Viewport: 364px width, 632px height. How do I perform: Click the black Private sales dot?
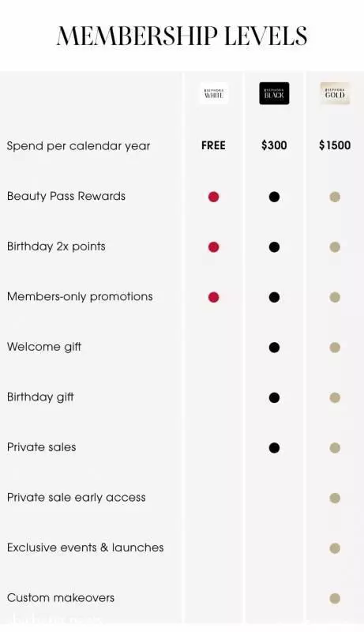pyautogui.click(x=274, y=448)
